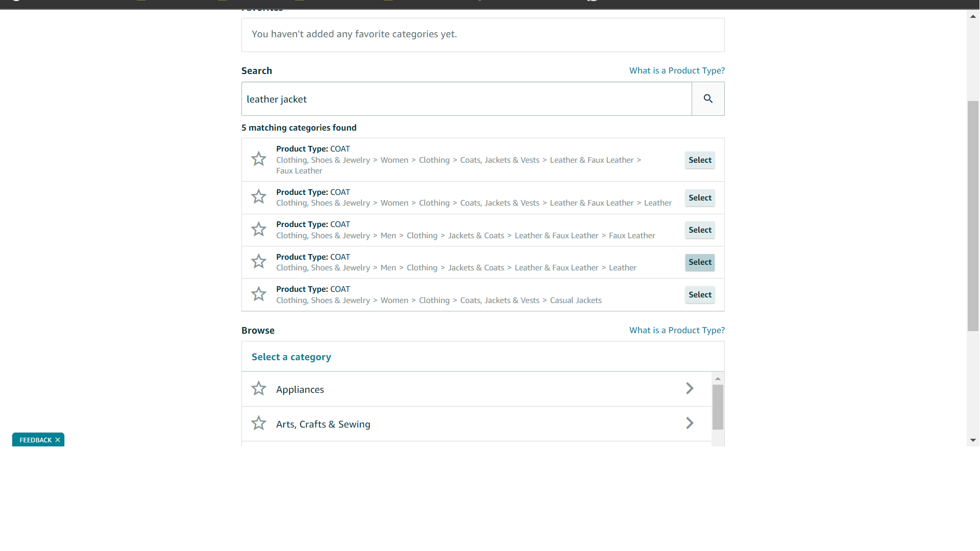980x551 pixels.
Task: Select Men Leather jackets category
Action: tap(700, 262)
